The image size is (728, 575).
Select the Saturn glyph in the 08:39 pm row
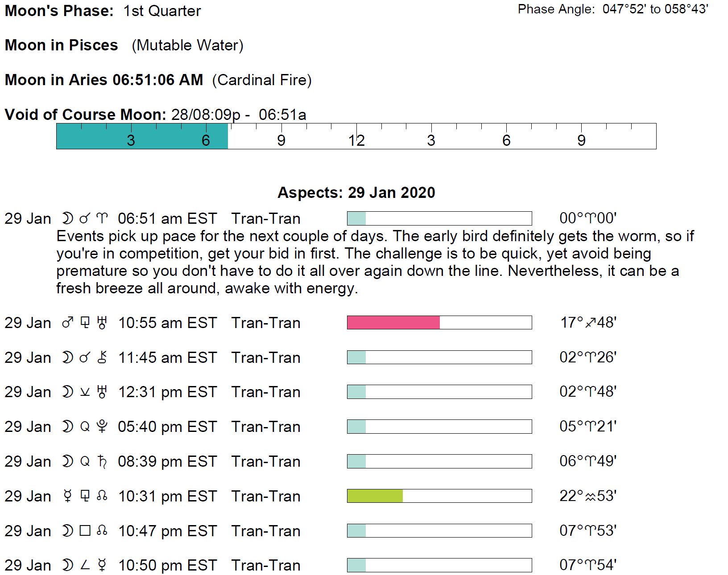[x=102, y=461]
